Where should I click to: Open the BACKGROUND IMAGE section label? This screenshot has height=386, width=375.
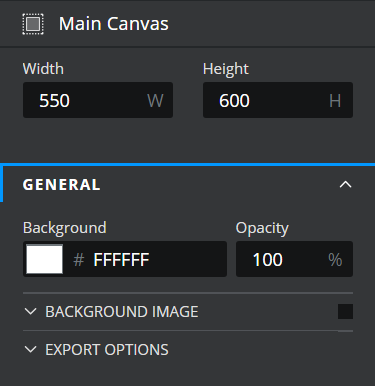click(x=122, y=312)
